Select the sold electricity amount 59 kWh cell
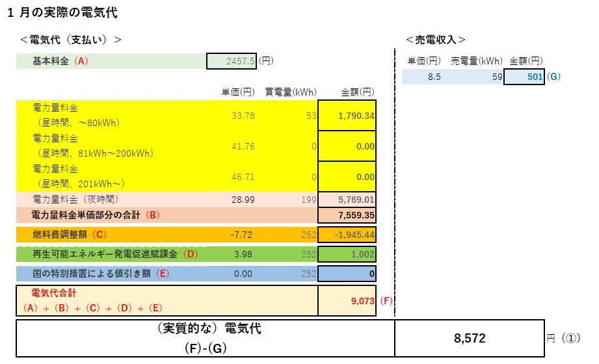The height and width of the screenshot is (364, 599). [479, 77]
